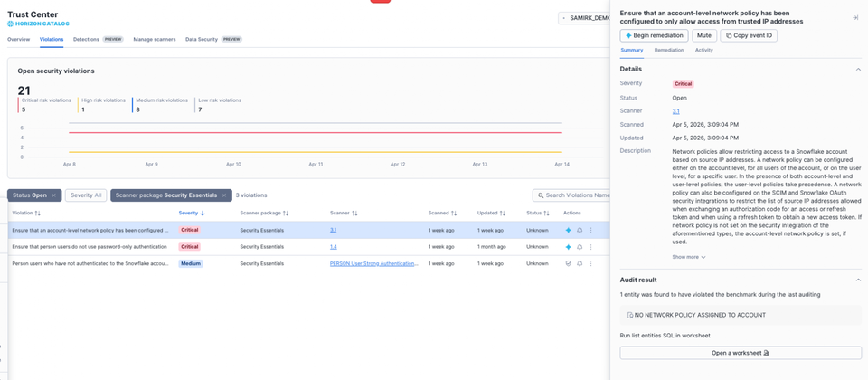Remove the Security Essentials scanner package filter
Image resolution: width=868 pixels, height=380 pixels.
[x=224, y=195]
